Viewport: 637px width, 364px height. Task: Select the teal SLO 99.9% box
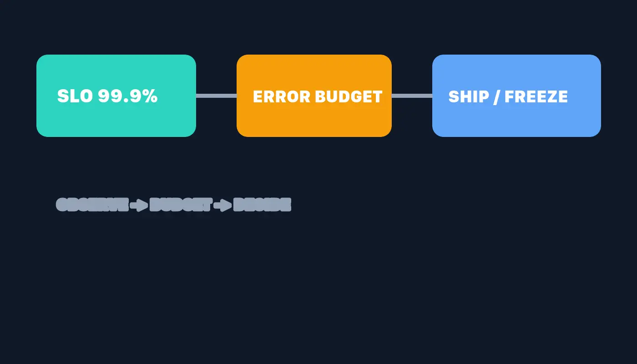(x=116, y=96)
